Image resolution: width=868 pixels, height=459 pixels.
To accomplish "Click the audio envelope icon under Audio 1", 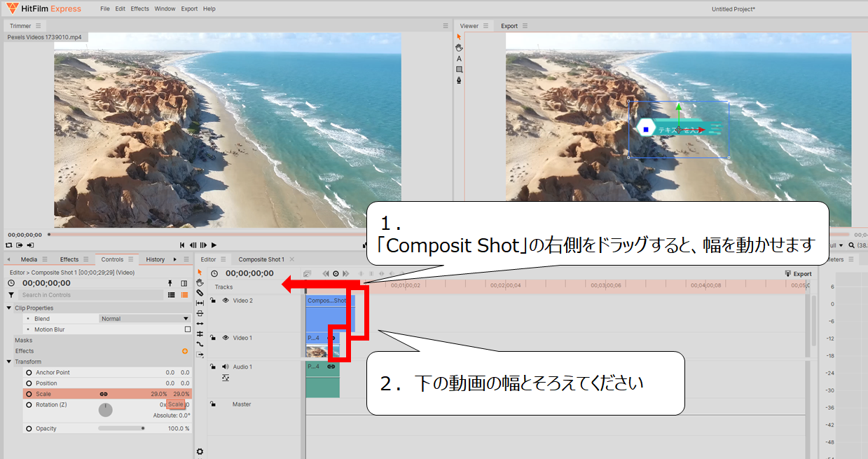I will pos(226,377).
